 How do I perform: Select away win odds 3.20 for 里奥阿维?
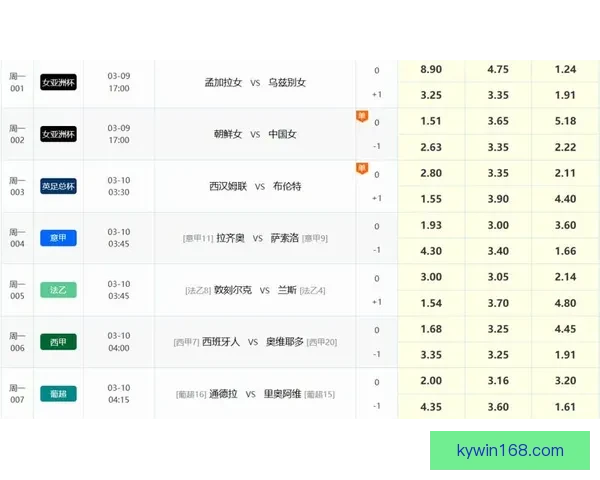pos(565,381)
